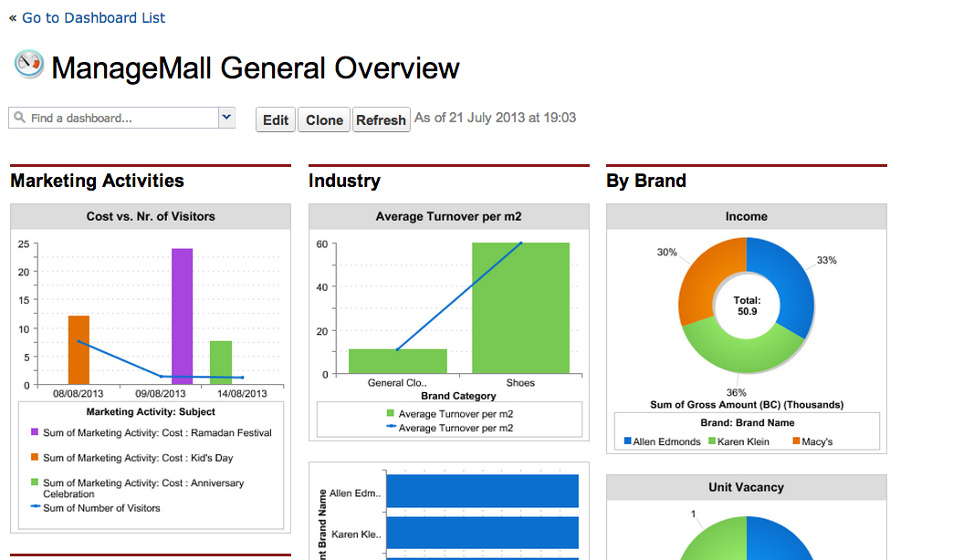Click the Shoes axis label
The image size is (953, 560).
521,383
